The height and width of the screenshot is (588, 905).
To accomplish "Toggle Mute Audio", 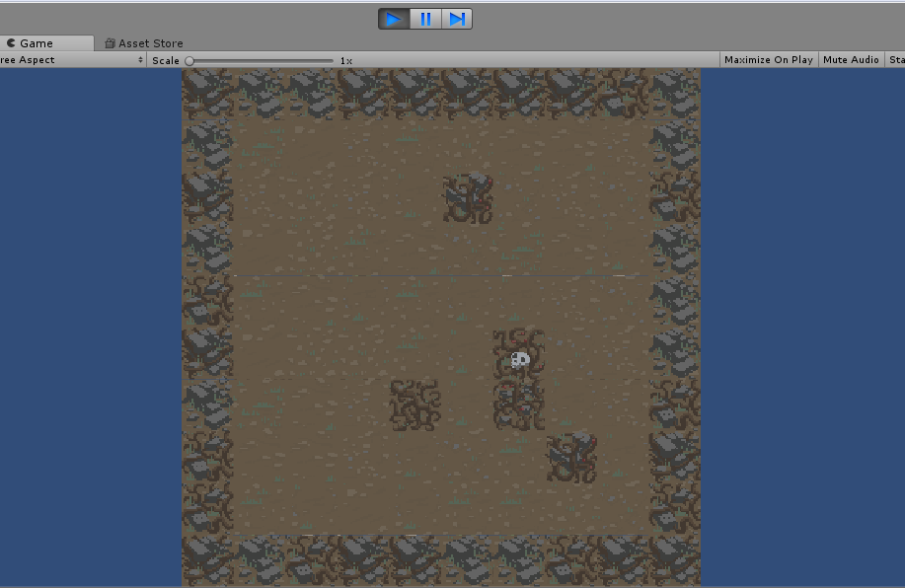I will coord(851,60).
